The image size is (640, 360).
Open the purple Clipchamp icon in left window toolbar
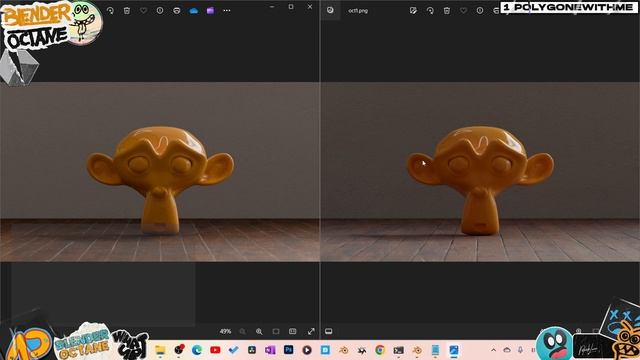tap(210, 11)
